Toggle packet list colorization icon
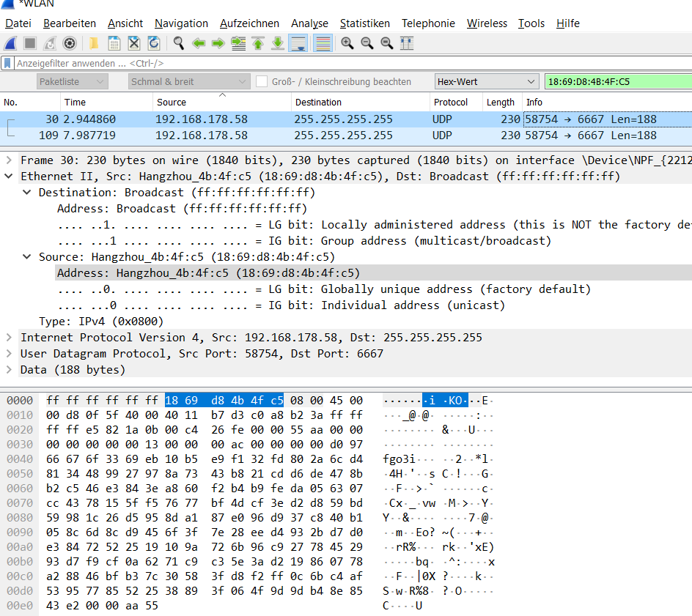Screen dimensions: 692x616 tap(322, 44)
